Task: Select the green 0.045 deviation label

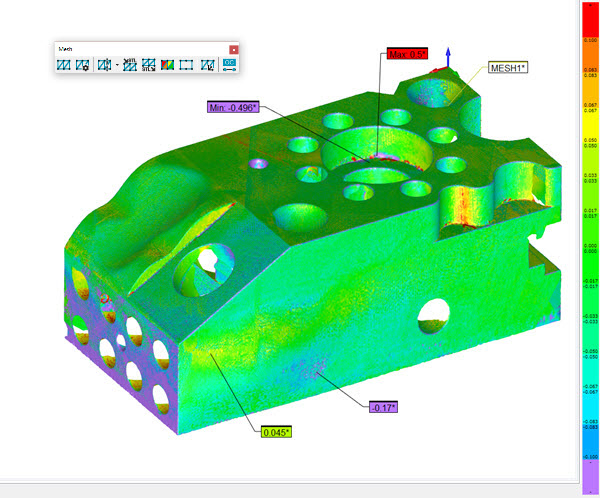Action: click(x=275, y=432)
